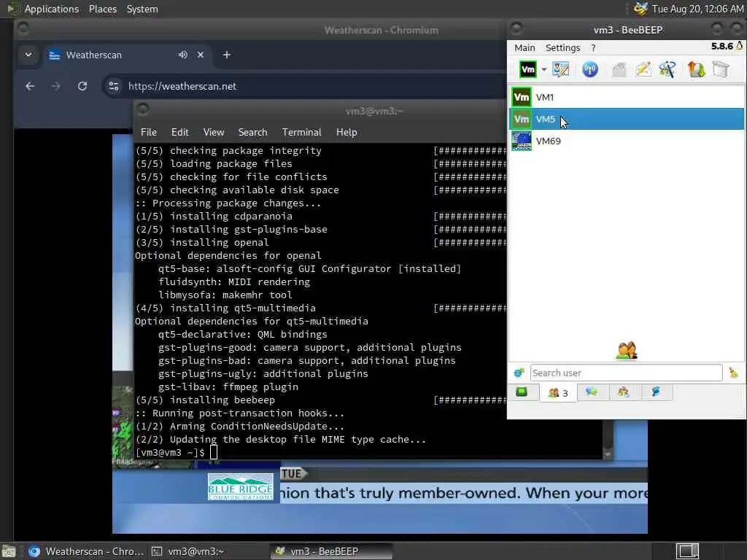Click the workspace switcher in bottom panel
The width and height of the screenshot is (747, 560).
(x=687, y=551)
